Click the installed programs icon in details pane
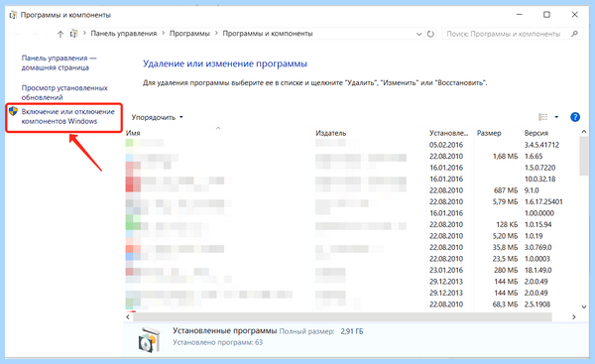This screenshot has width=595, height=364. (x=148, y=340)
